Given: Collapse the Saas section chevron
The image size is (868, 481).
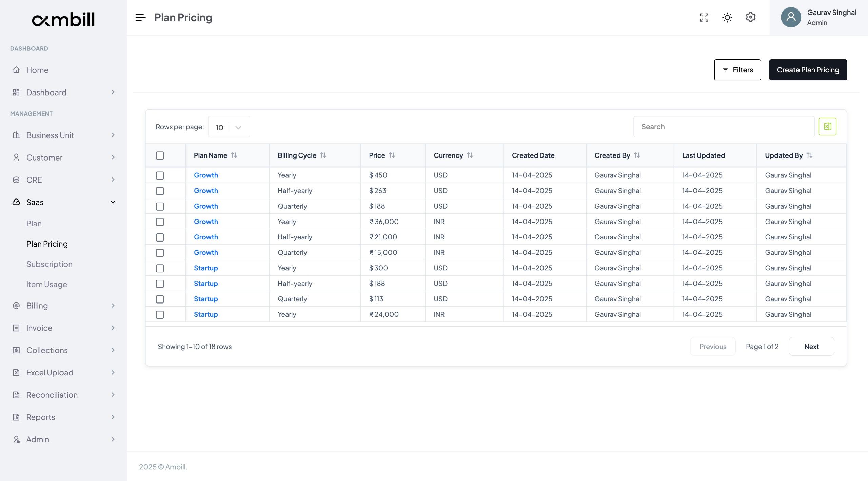Looking at the screenshot, I should (x=113, y=202).
